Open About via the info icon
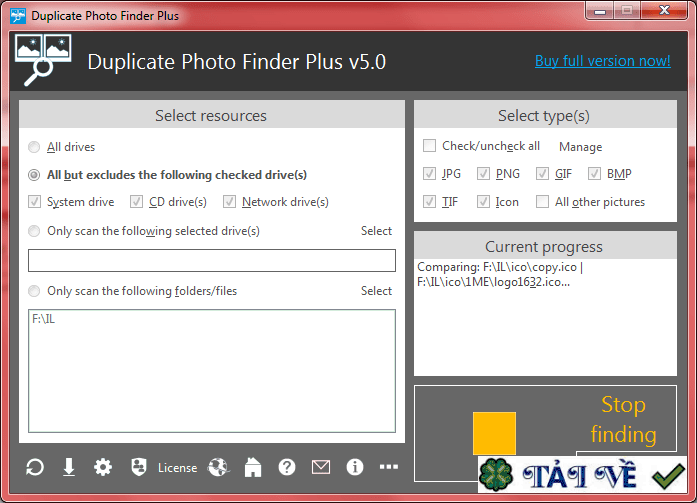 pos(355,467)
